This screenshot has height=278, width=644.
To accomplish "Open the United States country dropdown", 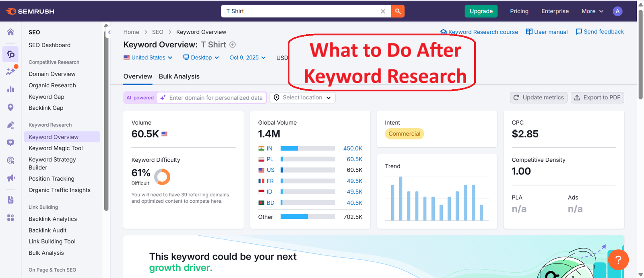I will (x=148, y=58).
